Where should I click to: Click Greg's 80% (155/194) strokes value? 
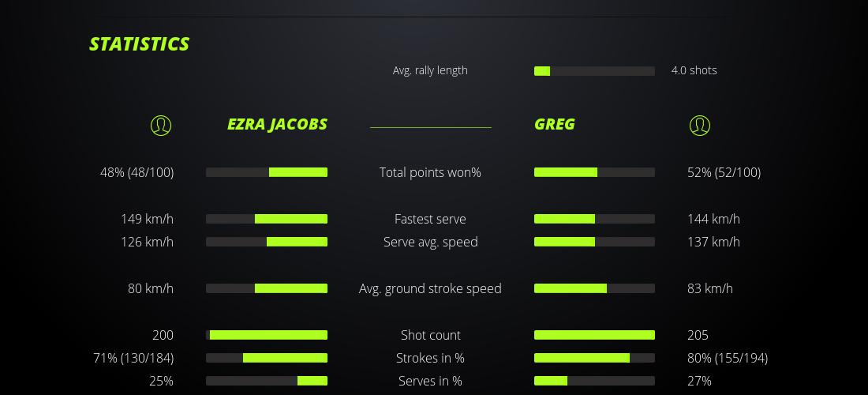(x=727, y=358)
